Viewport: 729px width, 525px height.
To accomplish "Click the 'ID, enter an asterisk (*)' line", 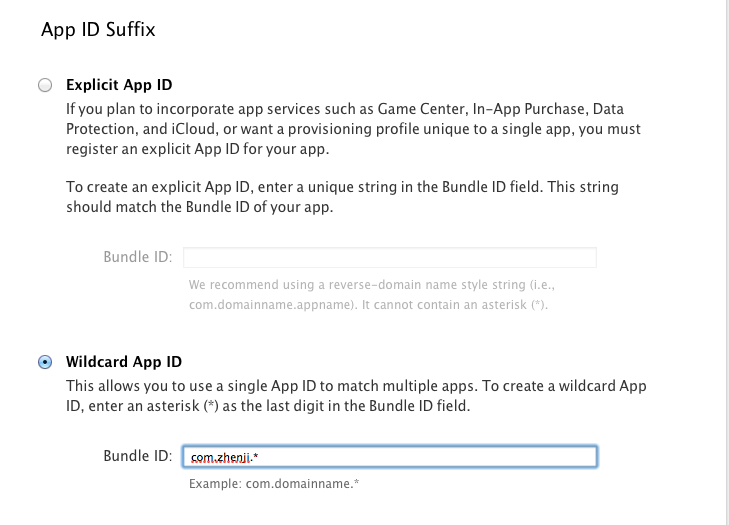I will click(x=268, y=406).
